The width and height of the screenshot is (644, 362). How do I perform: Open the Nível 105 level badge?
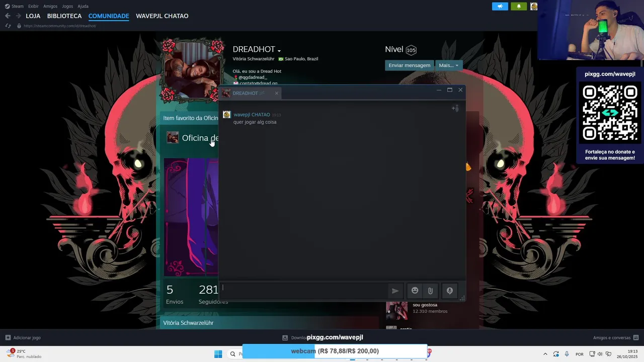(x=411, y=50)
